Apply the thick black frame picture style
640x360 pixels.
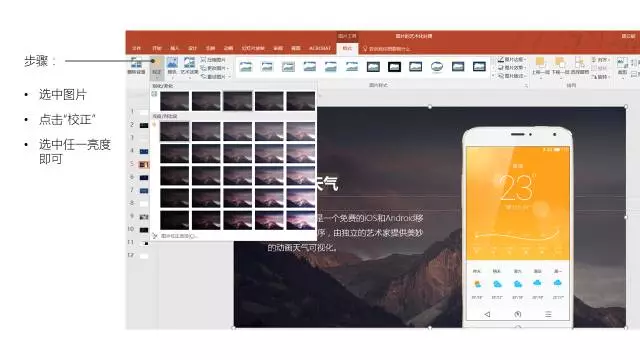tap(394, 67)
